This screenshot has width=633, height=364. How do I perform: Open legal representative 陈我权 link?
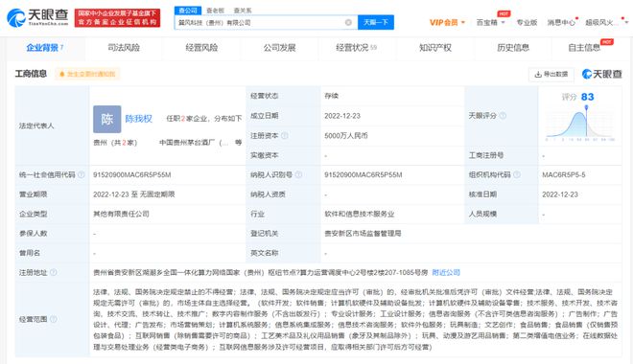138,119
